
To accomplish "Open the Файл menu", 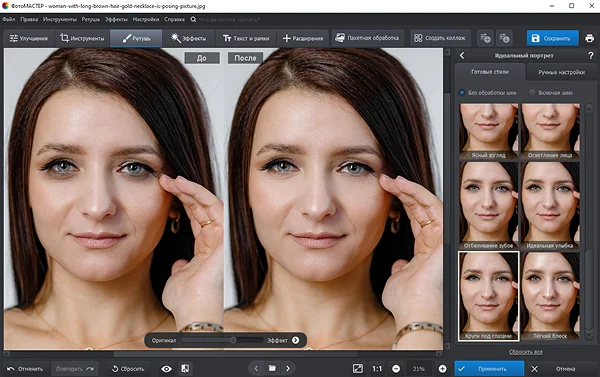I will [9, 19].
